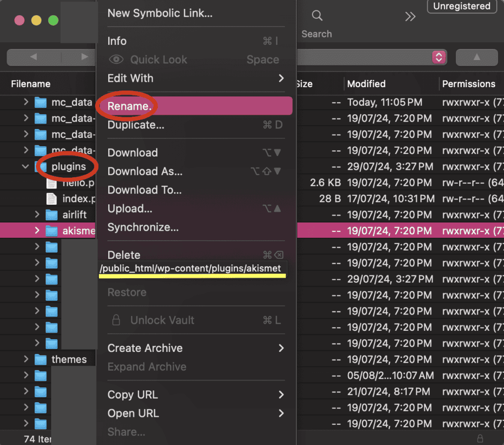Select the index.p file name
504x445 pixels.
(79, 199)
